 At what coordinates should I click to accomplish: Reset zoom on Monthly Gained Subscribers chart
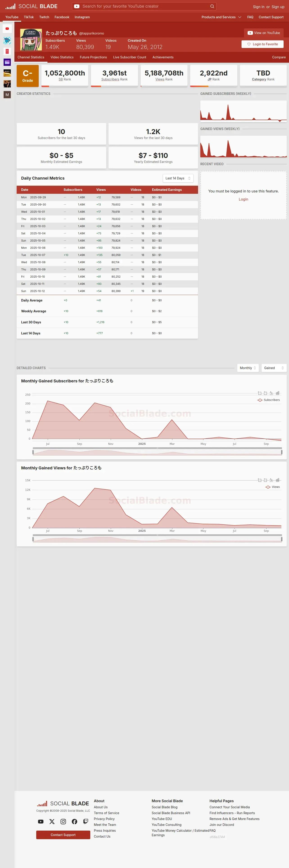tap(265, 393)
